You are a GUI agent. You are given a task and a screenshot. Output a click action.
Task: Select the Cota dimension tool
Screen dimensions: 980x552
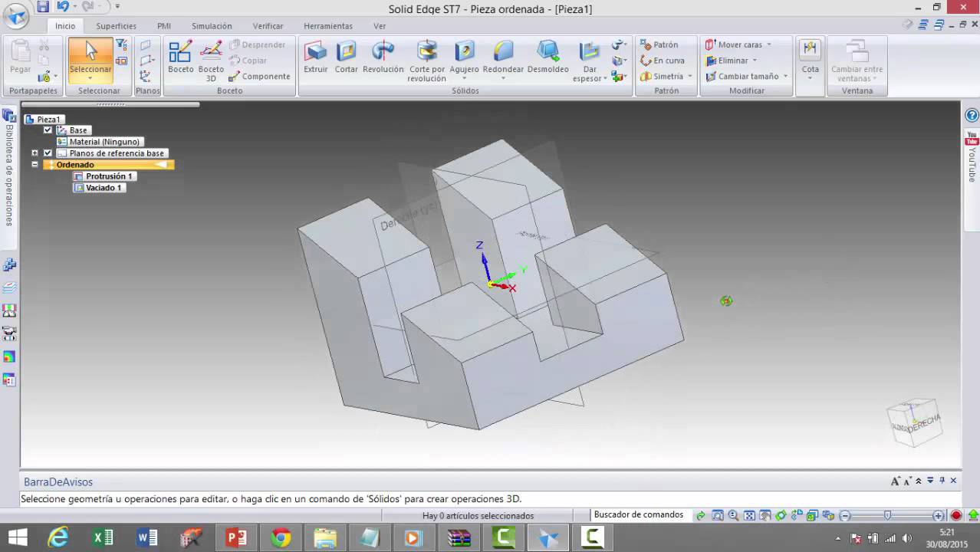coord(810,56)
